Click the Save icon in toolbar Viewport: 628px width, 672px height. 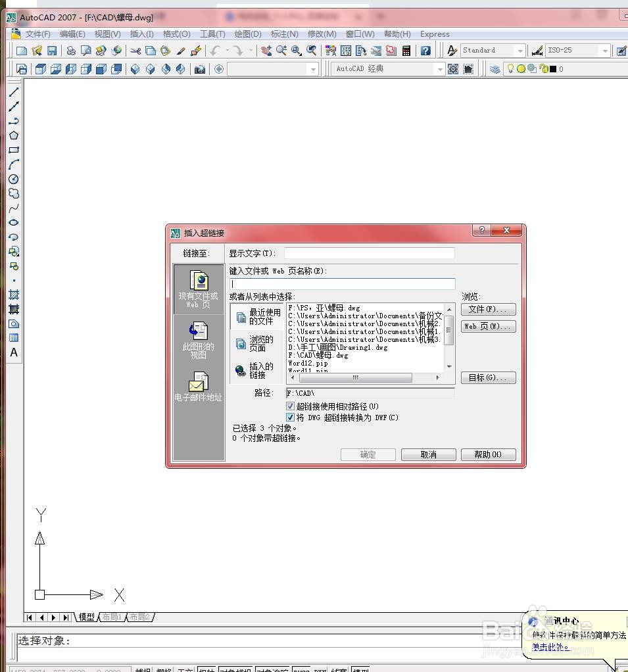51,51
